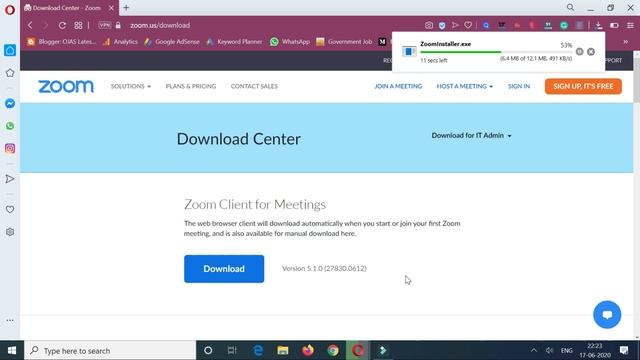Open a new tab with plus
Image resolution: width=640 pixels, height=360 pixels.
click(x=126, y=7)
